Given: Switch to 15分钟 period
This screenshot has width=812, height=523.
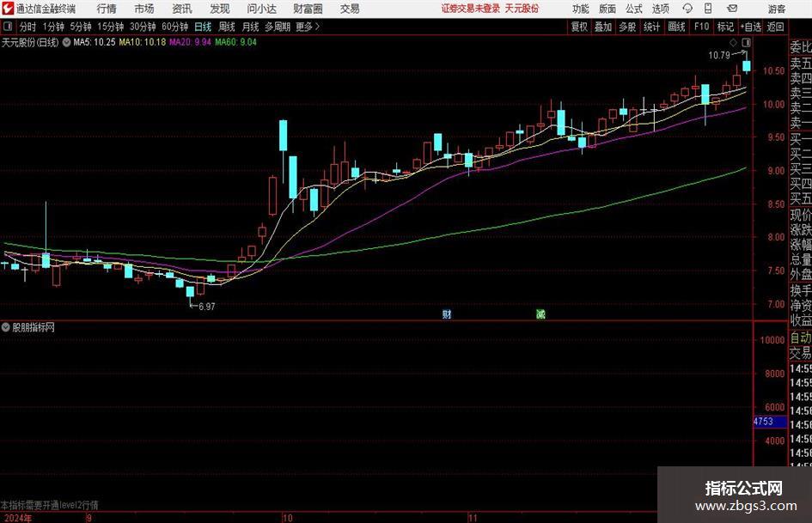Looking at the screenshot, I should pyautogui.click(x=110, y=27).
